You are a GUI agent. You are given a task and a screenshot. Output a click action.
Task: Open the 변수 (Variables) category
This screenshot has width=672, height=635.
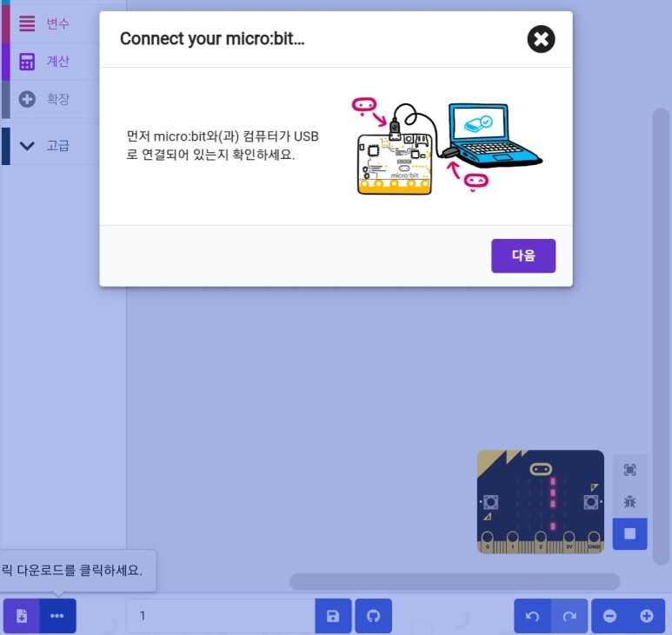[x=50, y=23]
